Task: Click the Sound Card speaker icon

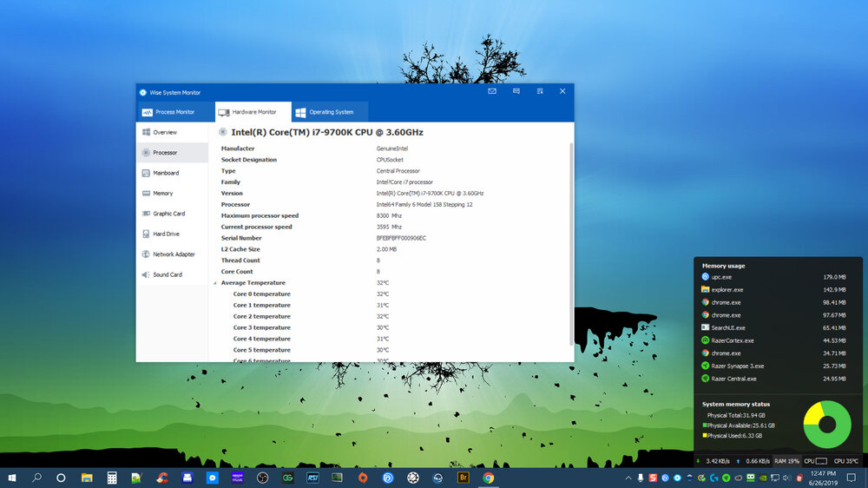Action: coord(146,274)
